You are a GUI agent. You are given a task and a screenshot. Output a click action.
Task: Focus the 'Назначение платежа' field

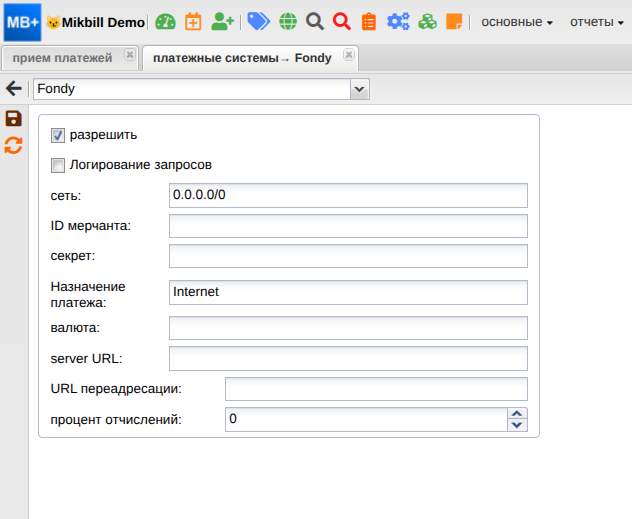(x=348, y=292)
